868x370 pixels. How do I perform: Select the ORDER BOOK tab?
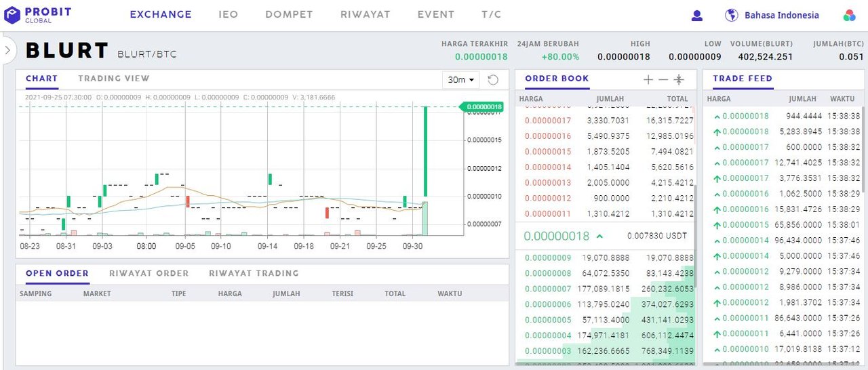click(x=557, y=79)
